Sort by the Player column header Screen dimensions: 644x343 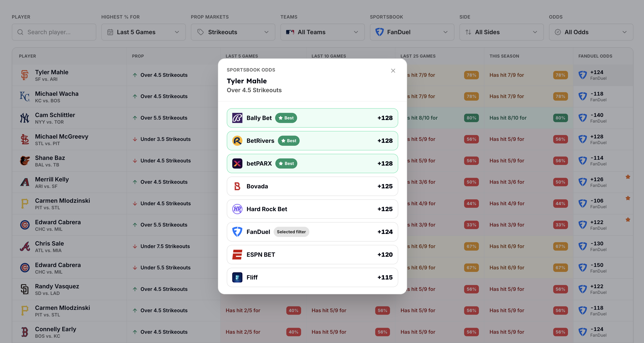click(x=27, y=56)
